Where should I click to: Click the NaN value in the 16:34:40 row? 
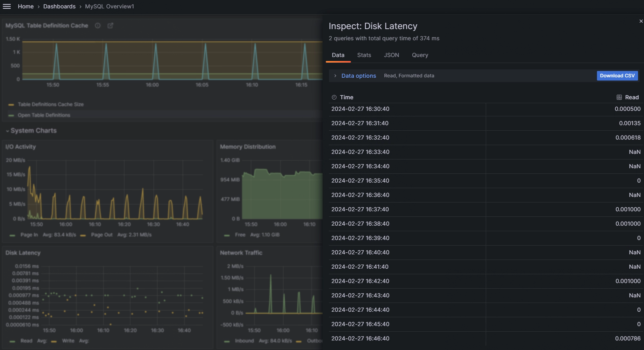(x=634, y=166)
